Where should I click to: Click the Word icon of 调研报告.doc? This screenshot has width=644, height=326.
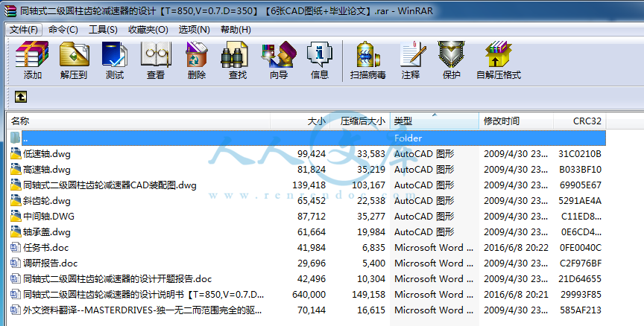click(x=16, y=263)
